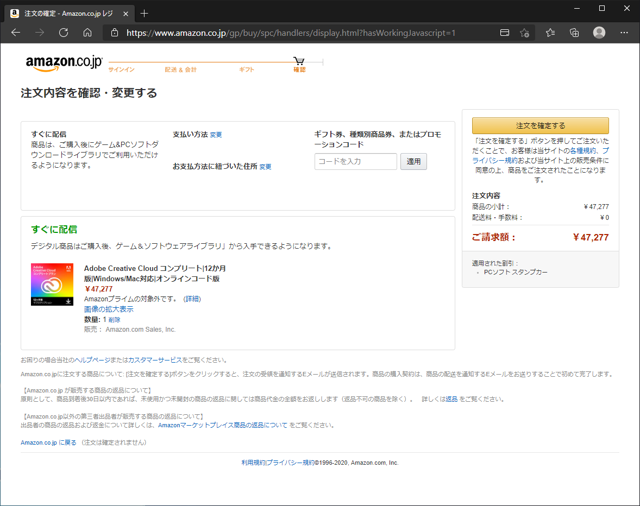This screenshot has height=506, width=640.
Task: Open the Amazonマーケットプレイス商品の返品について link
Action: pos(222,425)
